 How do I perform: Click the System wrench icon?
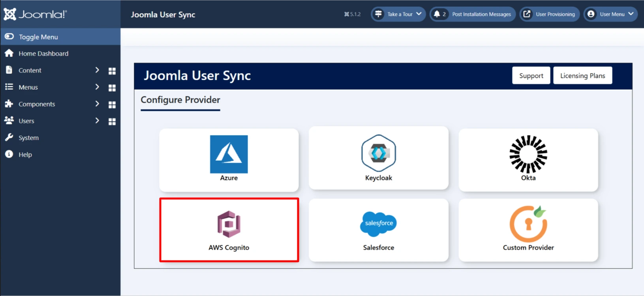pos(9,137)
